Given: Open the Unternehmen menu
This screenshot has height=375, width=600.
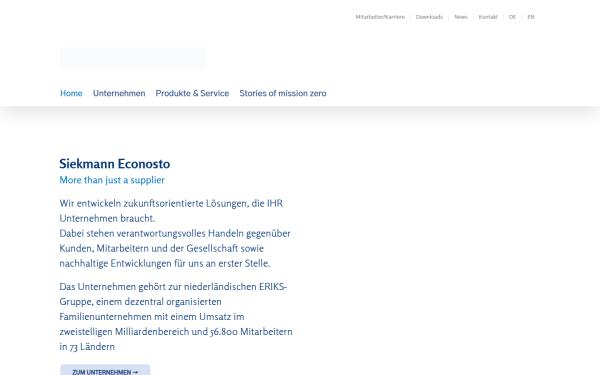Looking at the screenshot, I should tap(119, 93).
